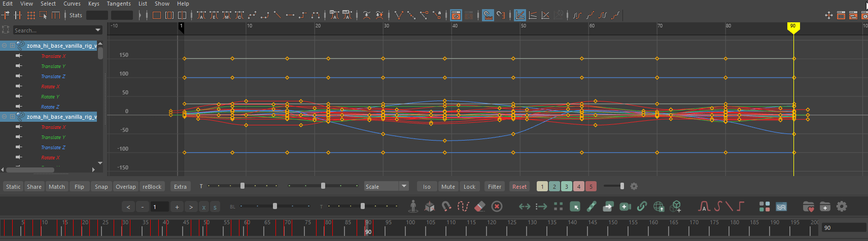Click the animBot magnet icon
The height and width of the screenshot is (241, 868).
pyautogui.click(x=446, y=206)
